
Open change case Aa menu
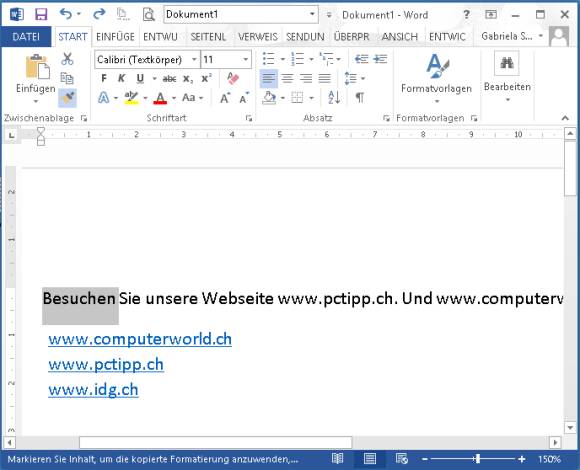(189, 98)
